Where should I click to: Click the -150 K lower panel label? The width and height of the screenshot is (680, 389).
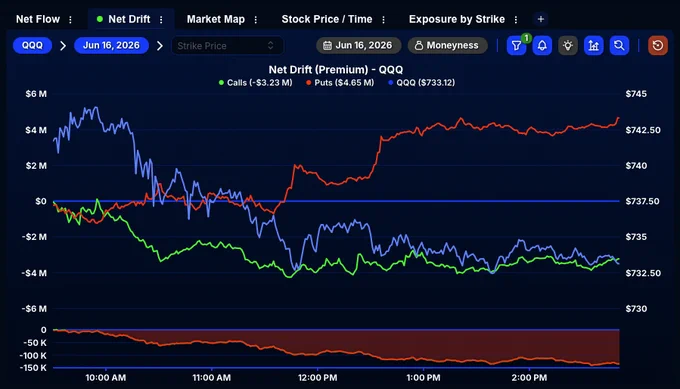(33, 368)
